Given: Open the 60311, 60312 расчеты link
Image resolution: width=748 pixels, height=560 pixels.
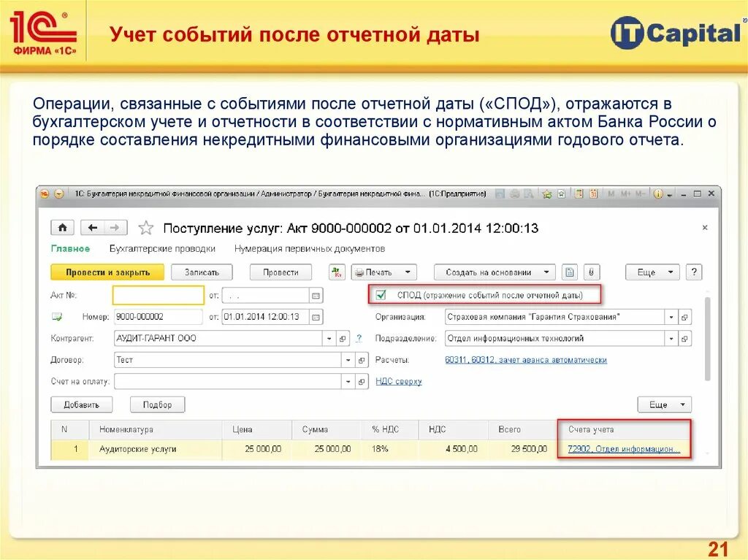Looking at the screenshot, I should pos(526,360).
